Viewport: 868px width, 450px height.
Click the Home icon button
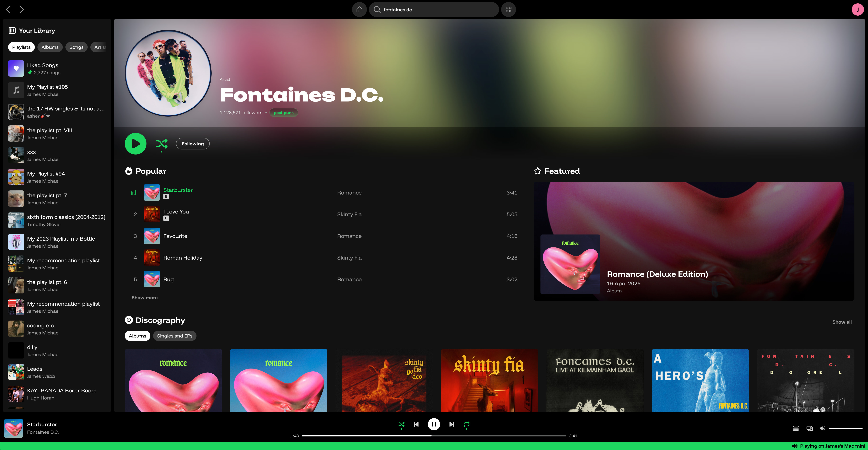tap(359, 9)
